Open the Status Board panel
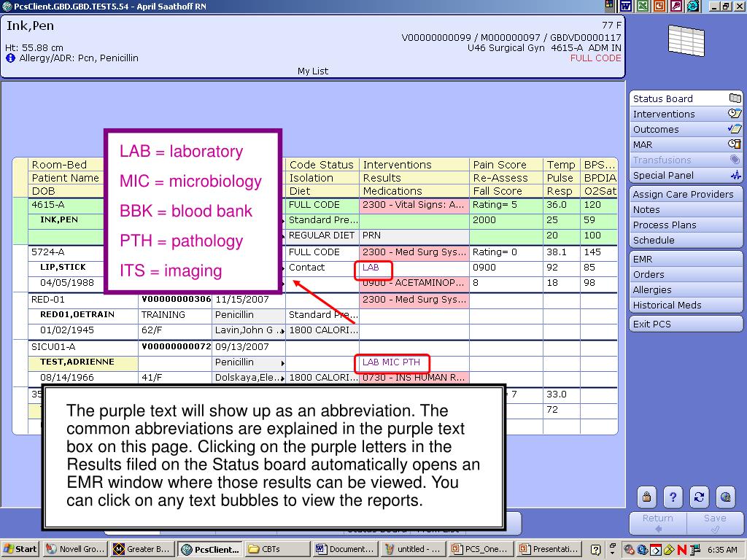Image resolution: width=747 pixels, height=560 pixels. coord(686,98)
